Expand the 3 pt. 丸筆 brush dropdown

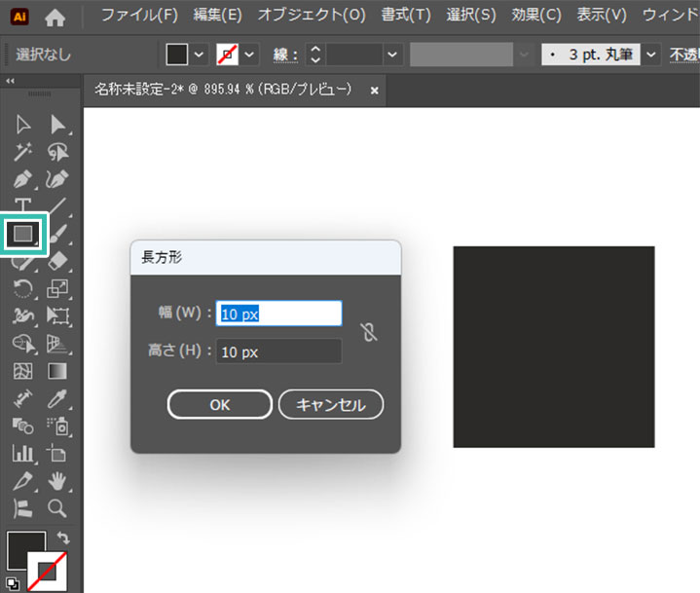coord(650,55)
